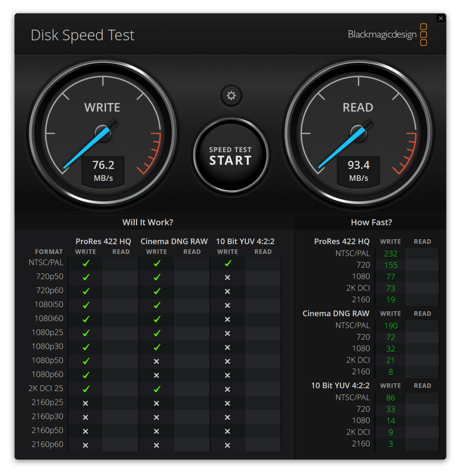Click NTSC/PAL 10 Bit YUV write checkmark
461x476 pixels.
(228, 263)
